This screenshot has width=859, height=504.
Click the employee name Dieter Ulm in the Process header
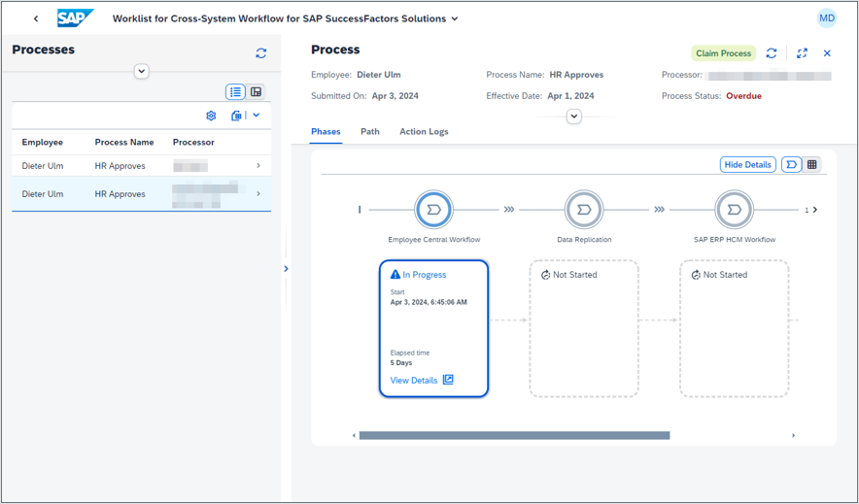379,75
